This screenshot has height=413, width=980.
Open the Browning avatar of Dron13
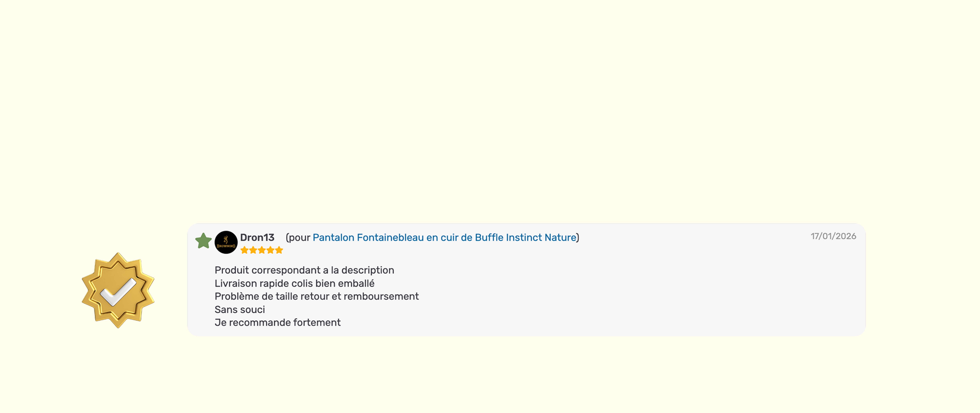226,242
